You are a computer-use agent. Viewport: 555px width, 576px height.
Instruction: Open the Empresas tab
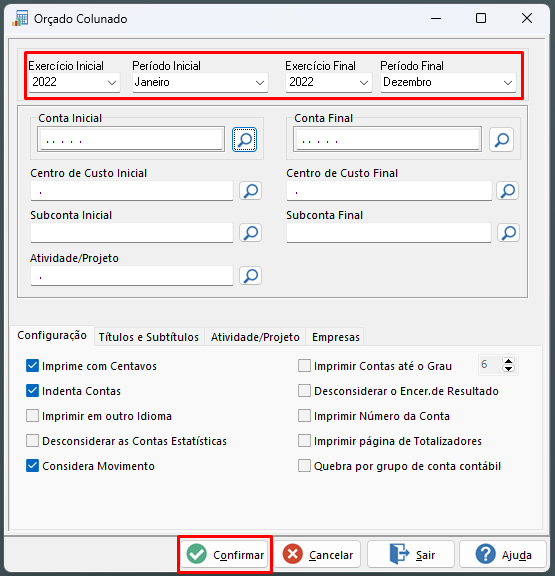point(335,337)
